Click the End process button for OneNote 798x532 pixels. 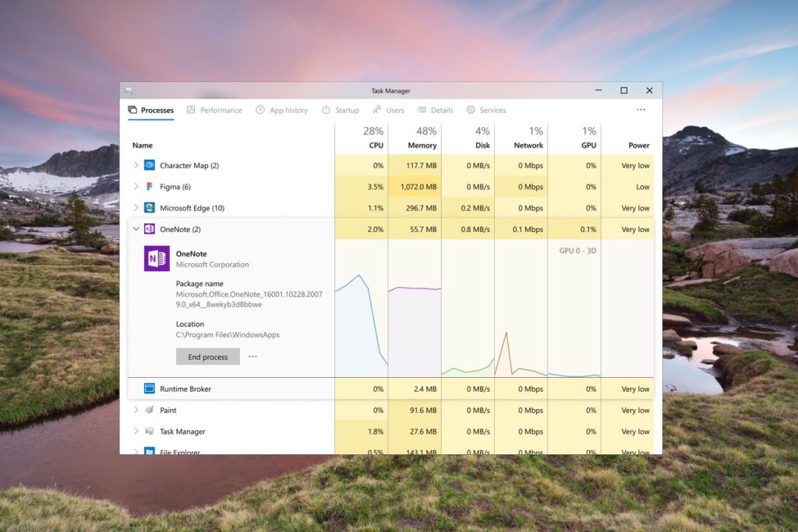click(207, 356)
